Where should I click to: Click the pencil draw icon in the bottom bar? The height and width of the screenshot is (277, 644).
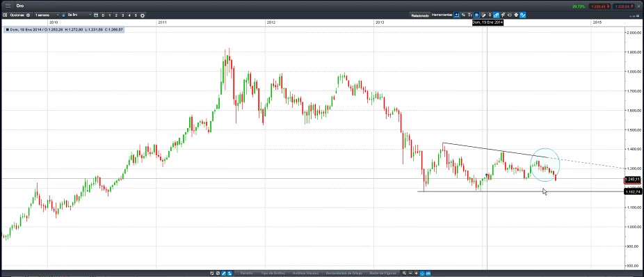tap(224, 273)
